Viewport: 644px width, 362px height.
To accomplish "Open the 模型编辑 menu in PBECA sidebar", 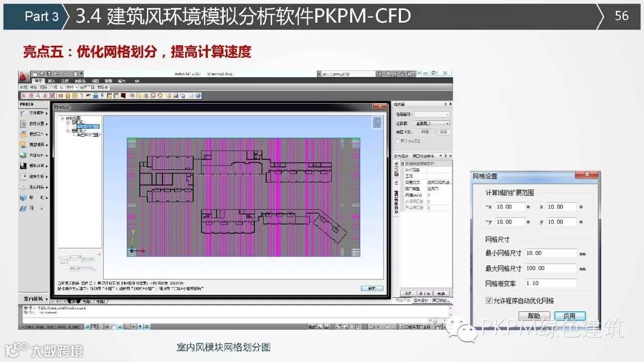I will click(34, 145).
